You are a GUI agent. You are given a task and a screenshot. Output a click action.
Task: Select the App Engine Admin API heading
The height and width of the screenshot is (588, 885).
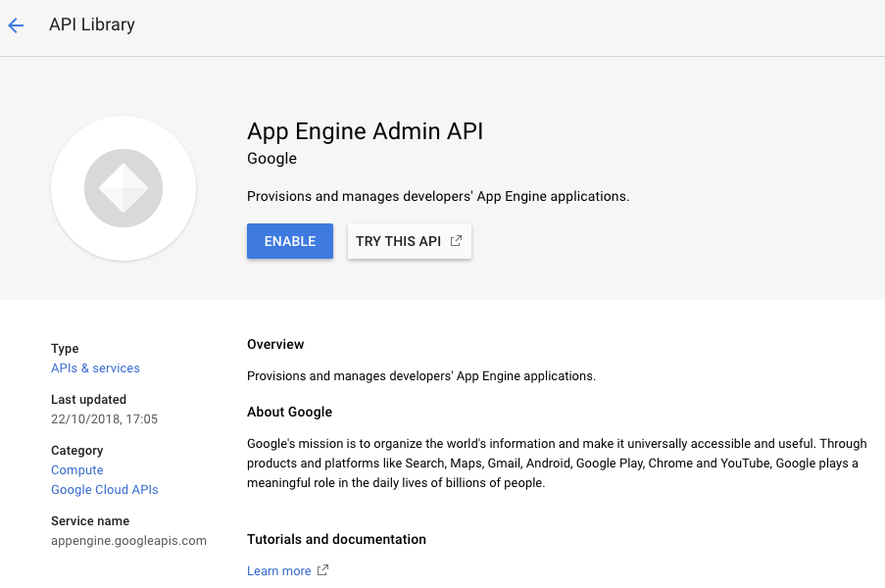[x=366, y=131]
